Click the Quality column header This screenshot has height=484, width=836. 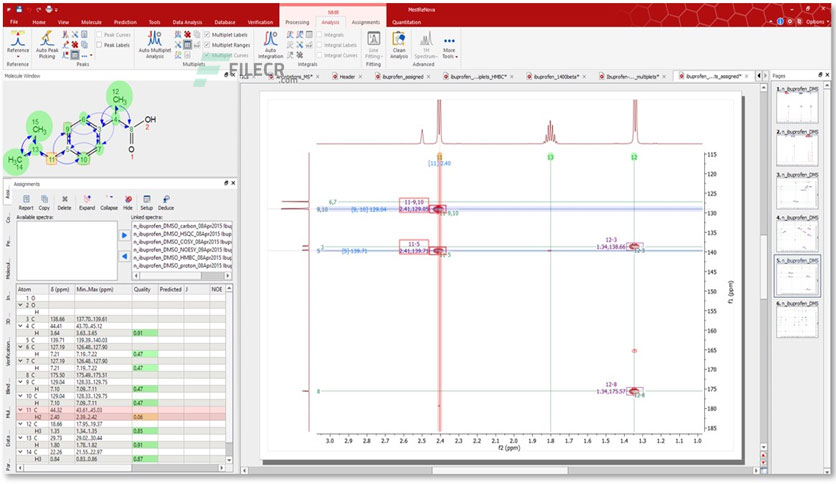(144, 289)
